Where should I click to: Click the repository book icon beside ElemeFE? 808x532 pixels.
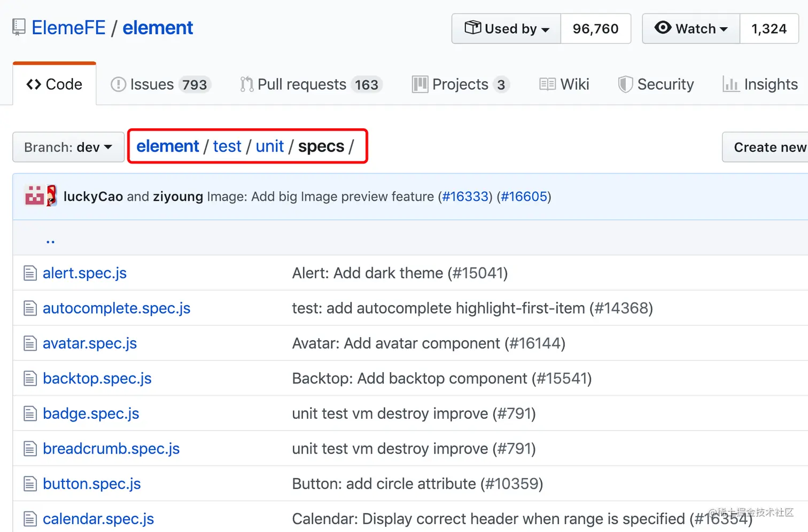[19, 27]
